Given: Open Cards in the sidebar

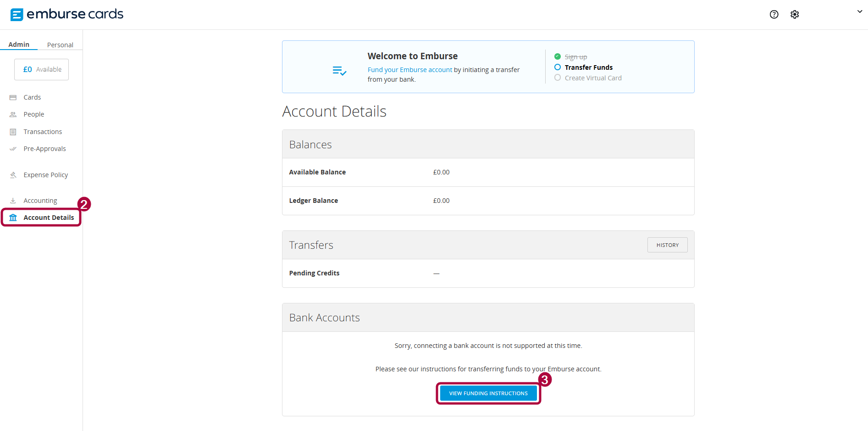Looking at the screenshot, I should click(32, 97).
